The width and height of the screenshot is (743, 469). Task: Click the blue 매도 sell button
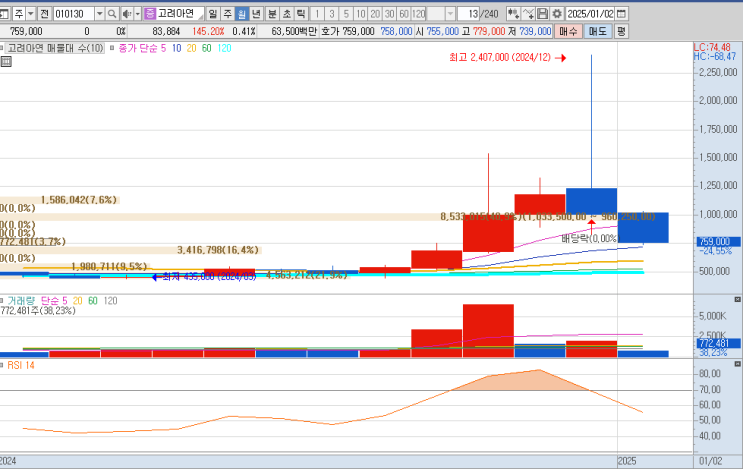597,31
